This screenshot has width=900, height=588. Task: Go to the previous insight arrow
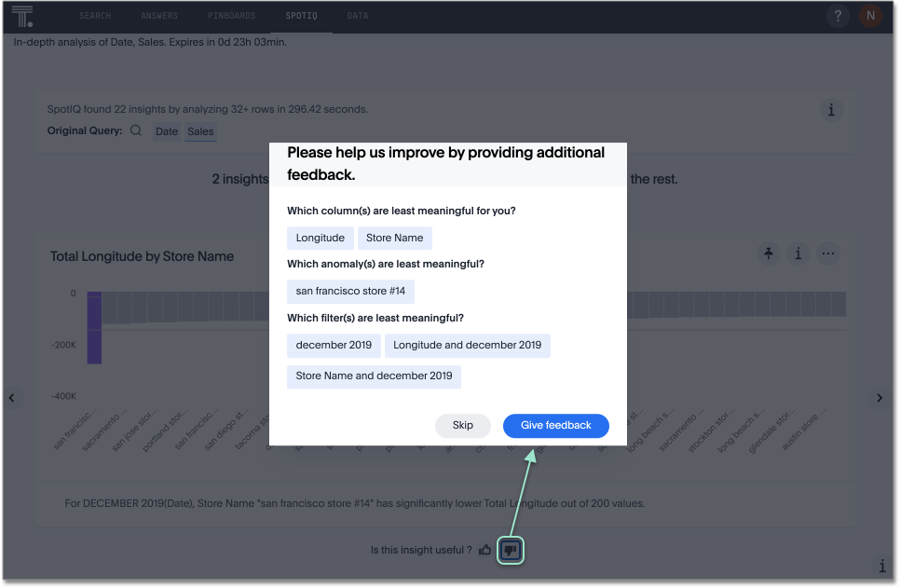(12, 398)
